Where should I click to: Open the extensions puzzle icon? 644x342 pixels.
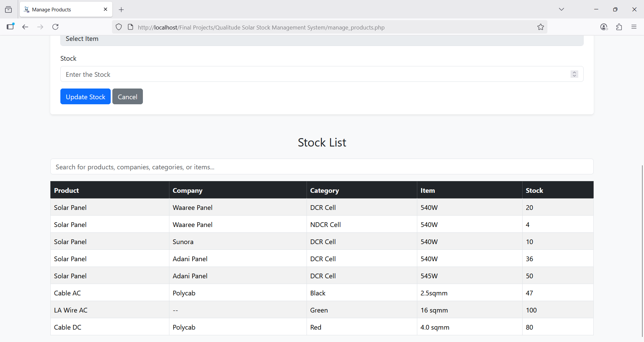click(619, 27)
